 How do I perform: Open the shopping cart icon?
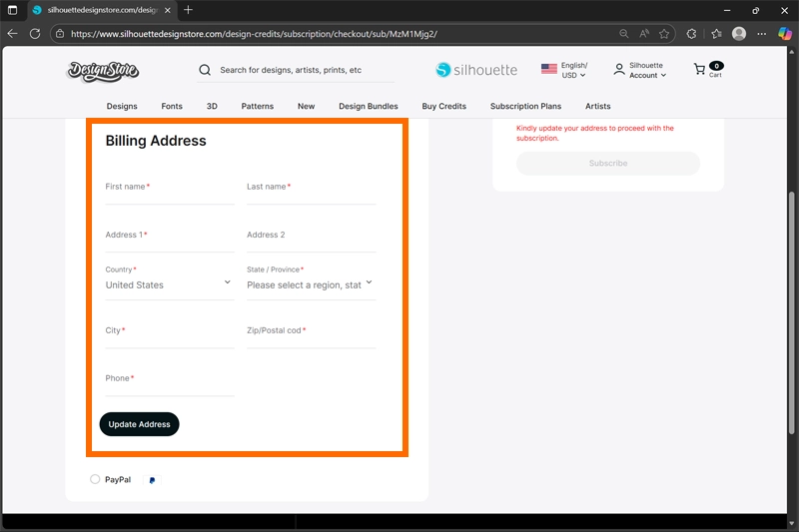pyautogui.click(x=700, y=70)
